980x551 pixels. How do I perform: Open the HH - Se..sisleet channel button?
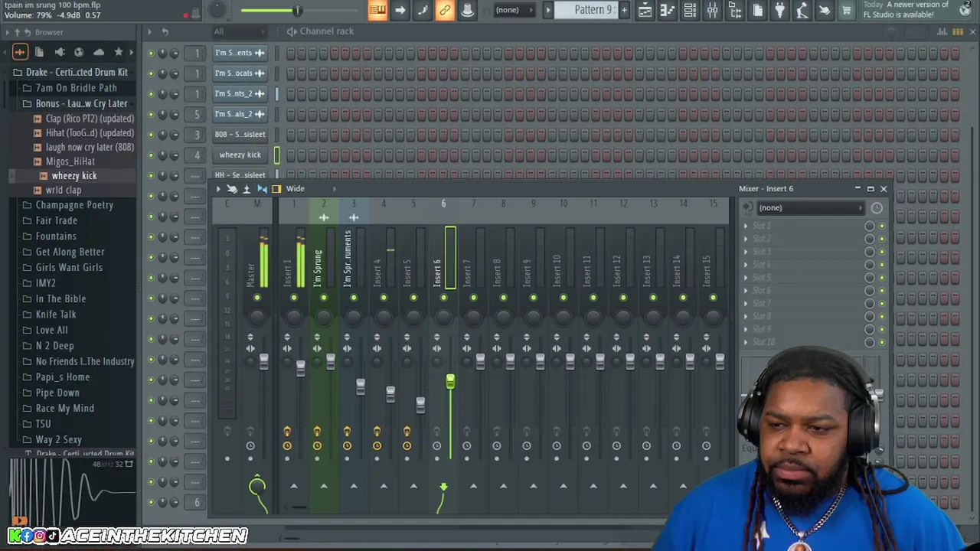(x=240, y=175)
